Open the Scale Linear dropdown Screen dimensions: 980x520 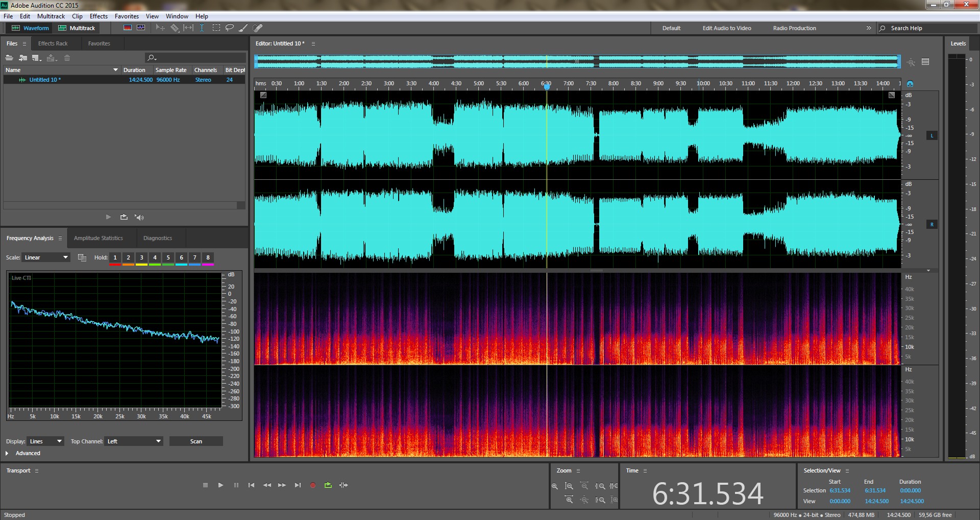46,257
